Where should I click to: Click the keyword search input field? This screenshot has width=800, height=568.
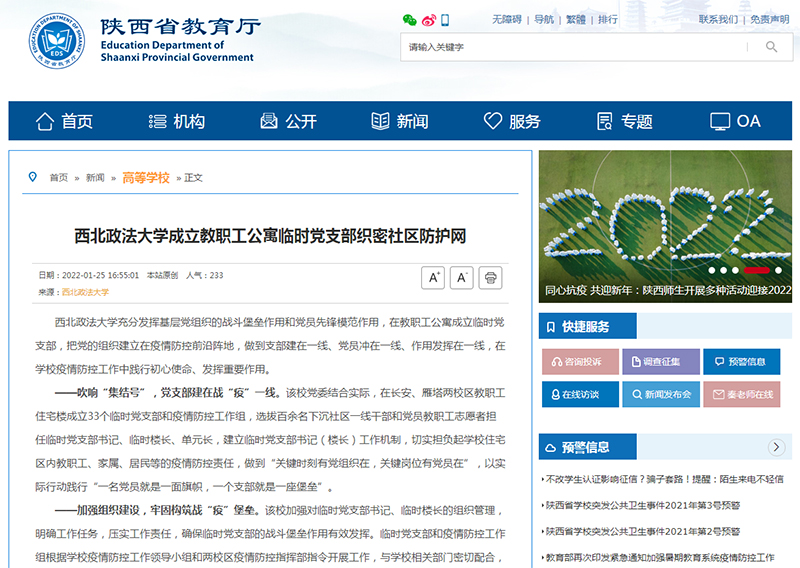pyautogui.click(x=575, y=47)
